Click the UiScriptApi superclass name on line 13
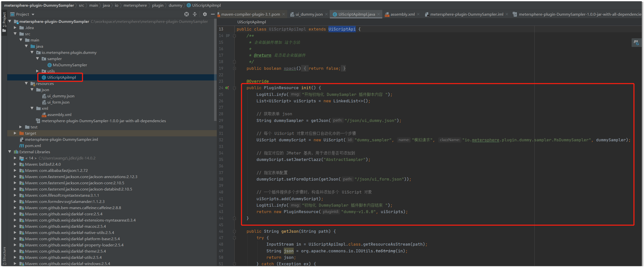 (342, 29)
